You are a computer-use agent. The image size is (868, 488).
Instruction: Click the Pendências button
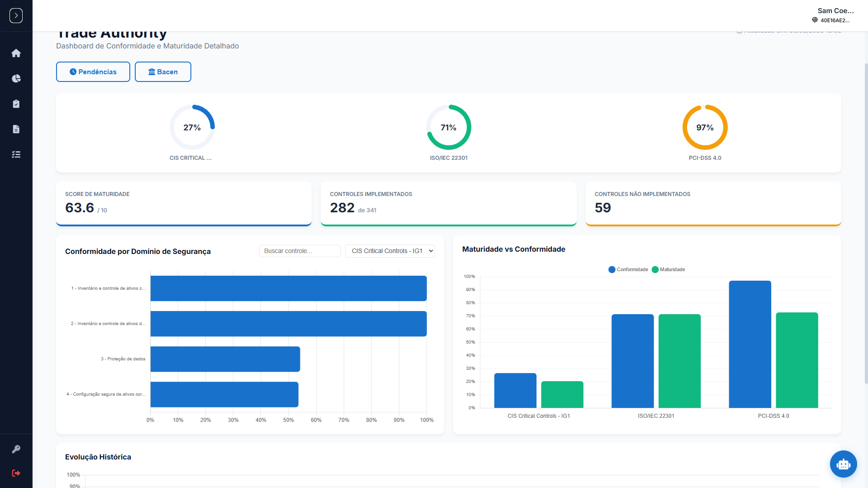(93, 72)
